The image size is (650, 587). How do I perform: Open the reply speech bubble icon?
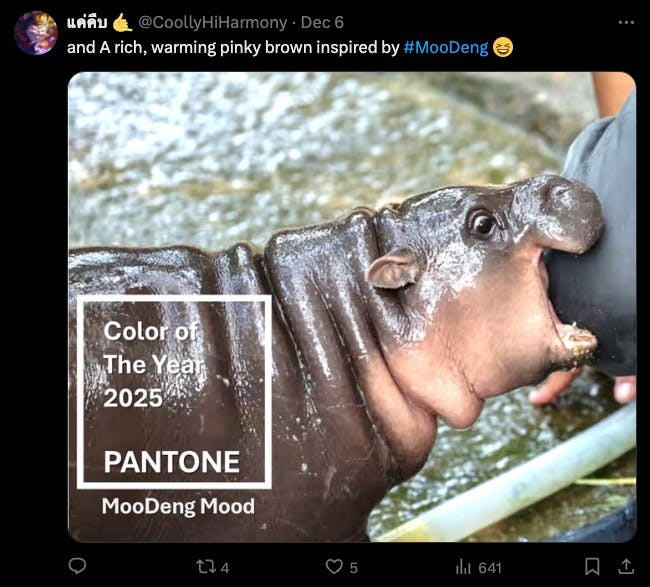click(x=77, y=566)
